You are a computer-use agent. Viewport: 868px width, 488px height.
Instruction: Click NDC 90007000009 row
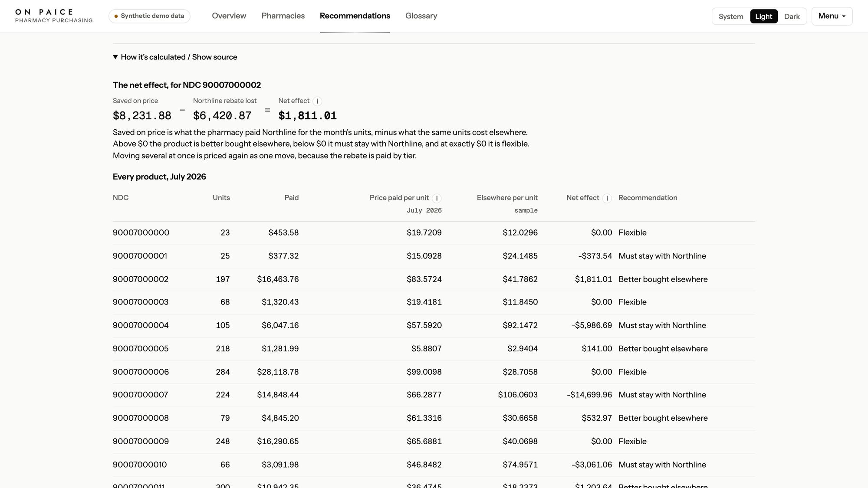pos(434,442)
